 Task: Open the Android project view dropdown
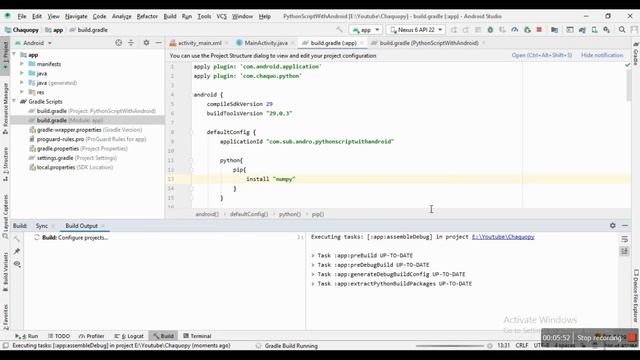(x=33, y=42)
